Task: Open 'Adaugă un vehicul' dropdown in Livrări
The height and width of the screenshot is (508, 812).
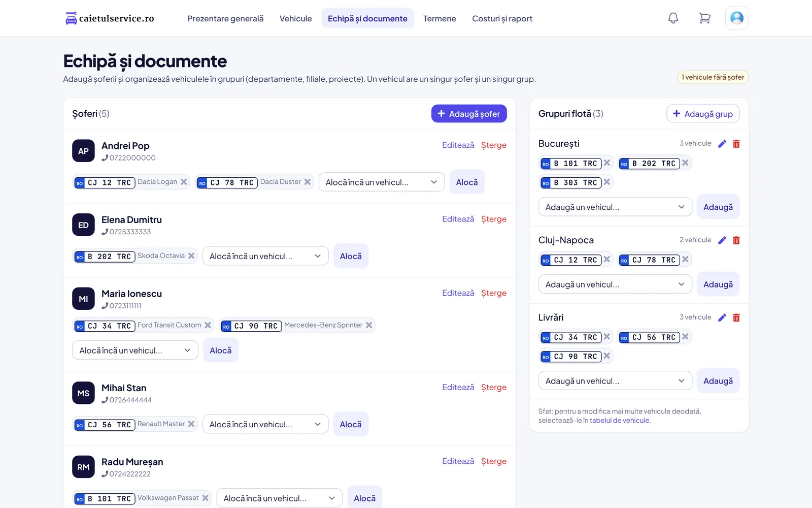Action: click(615, 381)
